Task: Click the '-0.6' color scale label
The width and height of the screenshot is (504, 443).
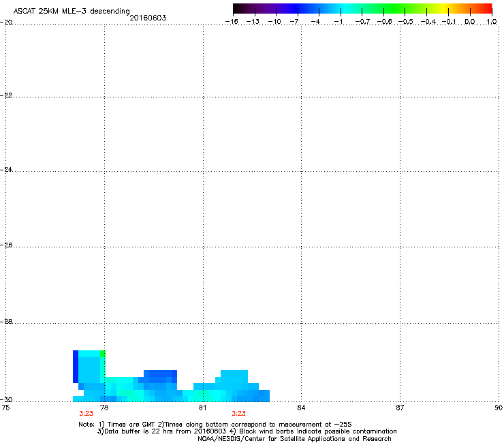Action: click(384, 22)
